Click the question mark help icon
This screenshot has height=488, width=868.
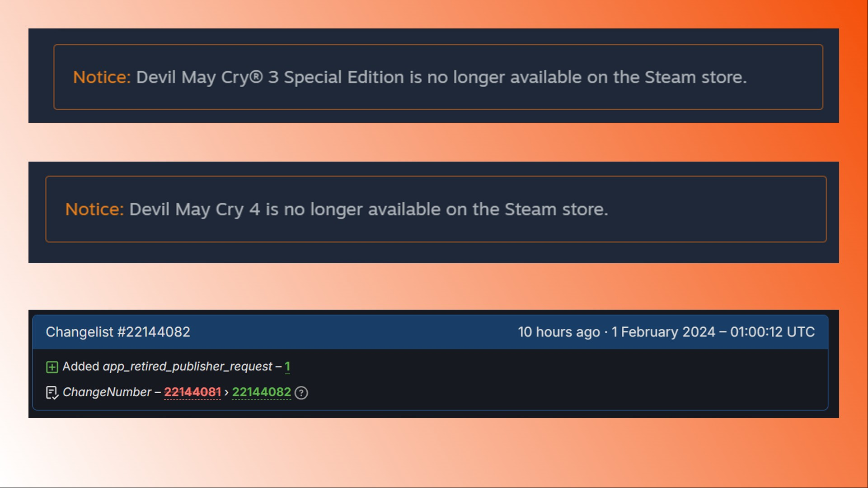click(301, 393)
